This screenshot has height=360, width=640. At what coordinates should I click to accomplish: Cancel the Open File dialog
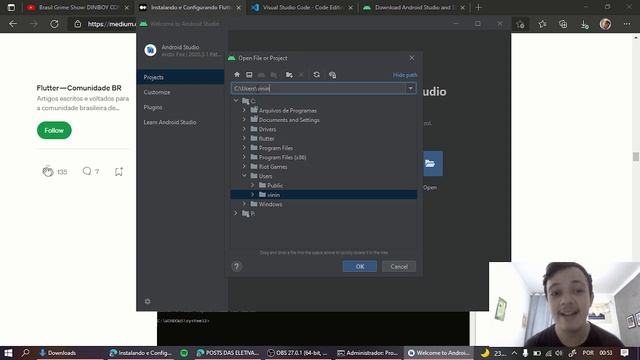tap(399, 267)
